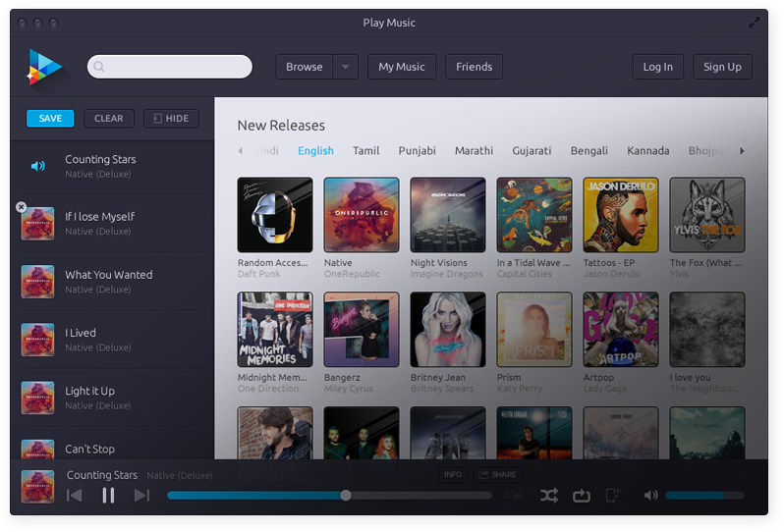Click the search magnifier icon

(x=99, y=67)
